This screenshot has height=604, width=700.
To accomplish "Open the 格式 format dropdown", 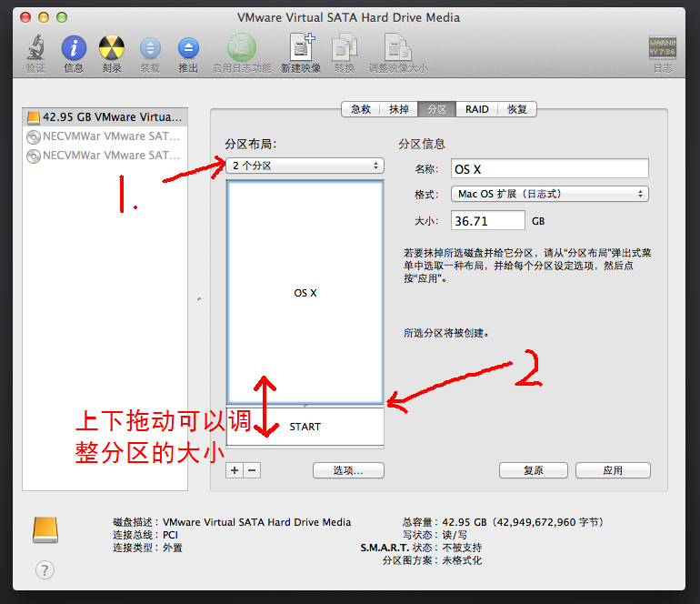I will 549,194.
